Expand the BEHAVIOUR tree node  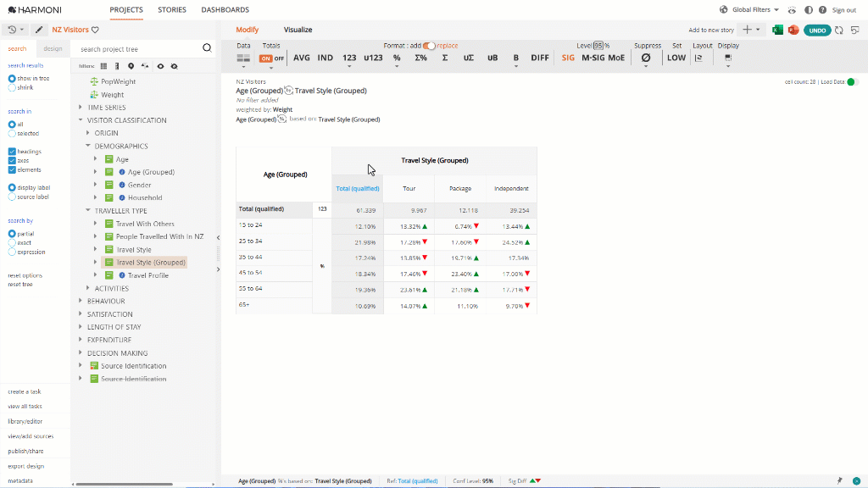coord(81,301)
